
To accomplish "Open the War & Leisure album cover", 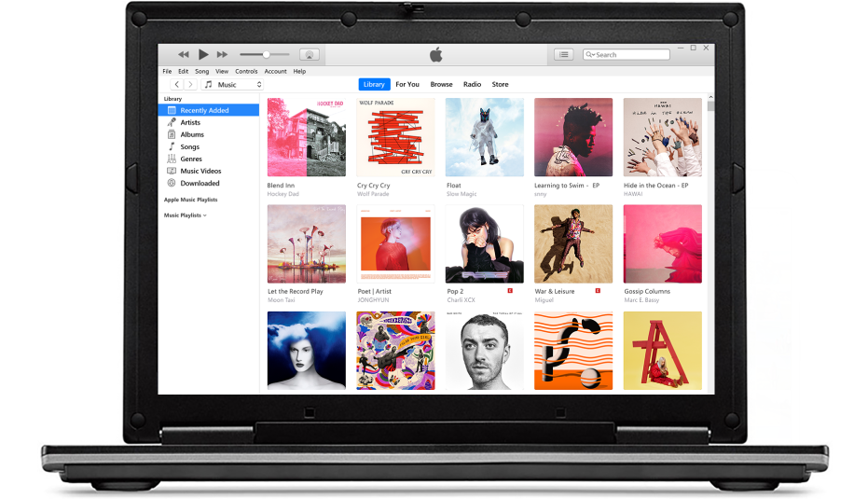I will pos(573,243).
